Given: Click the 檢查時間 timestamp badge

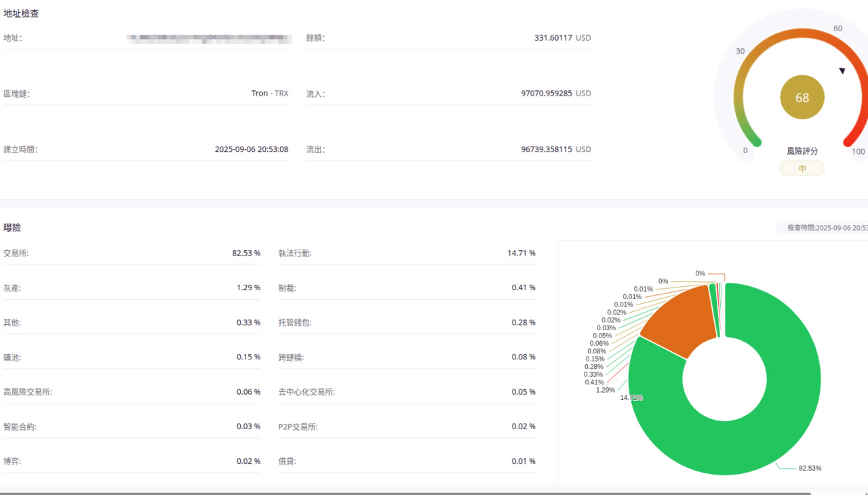Looking at the screenshot, I should click(x=822, y=228).
